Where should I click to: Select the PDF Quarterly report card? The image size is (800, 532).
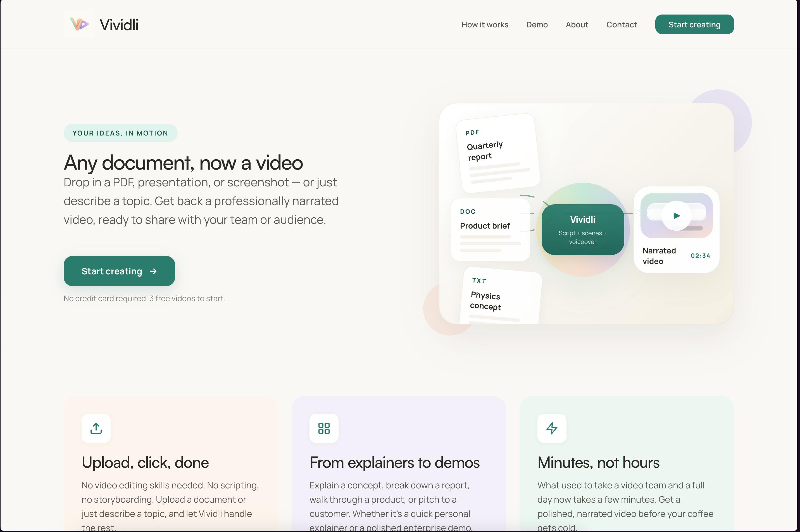click(498, 153)
